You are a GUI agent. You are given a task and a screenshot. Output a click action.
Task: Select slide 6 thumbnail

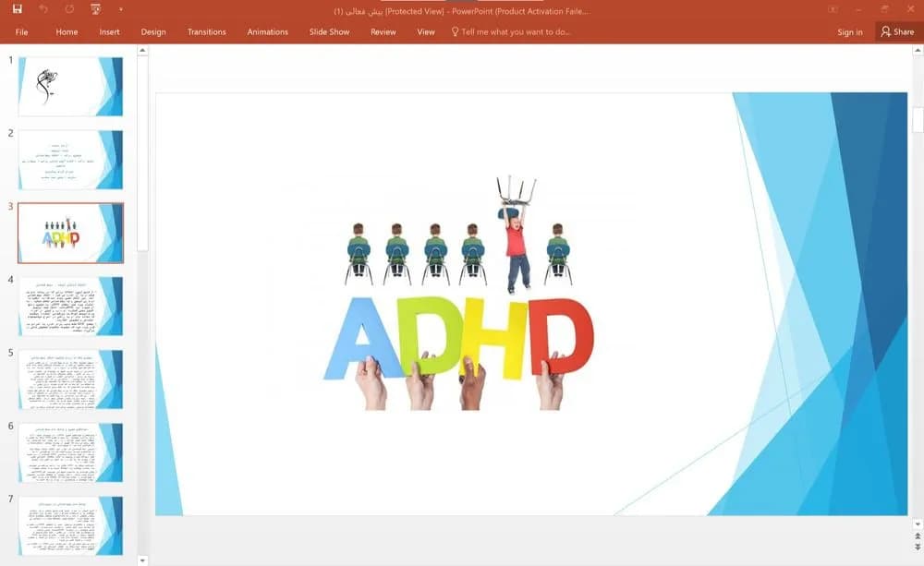(x=71, y=452)
